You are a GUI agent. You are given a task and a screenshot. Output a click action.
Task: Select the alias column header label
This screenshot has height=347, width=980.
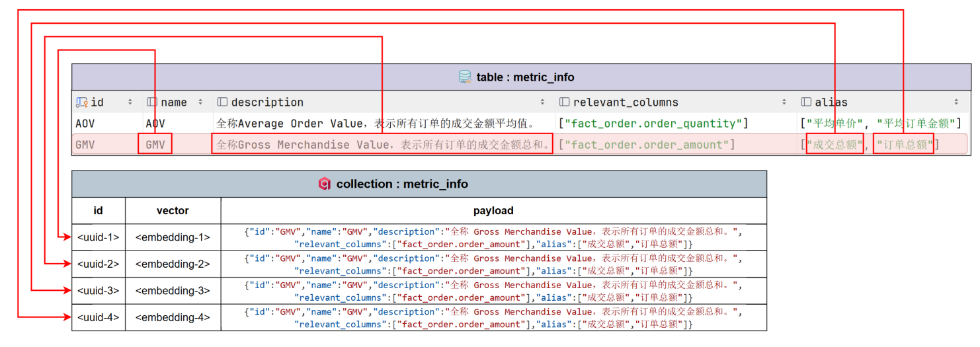coord(831,102)
